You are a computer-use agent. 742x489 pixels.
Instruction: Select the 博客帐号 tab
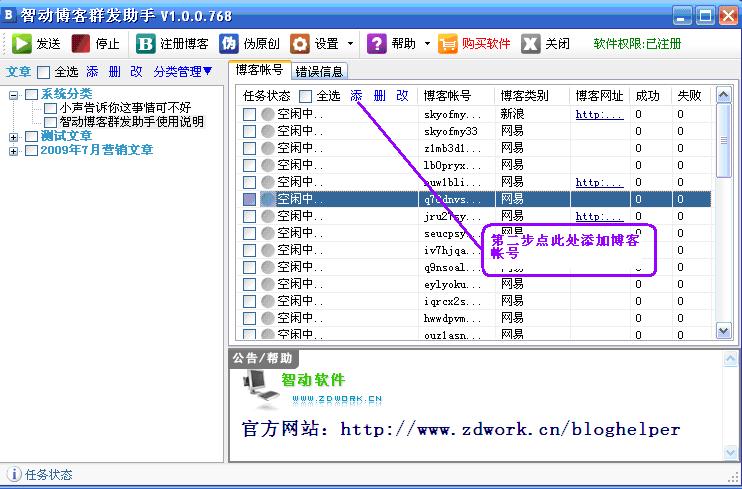tap(258, 70)
